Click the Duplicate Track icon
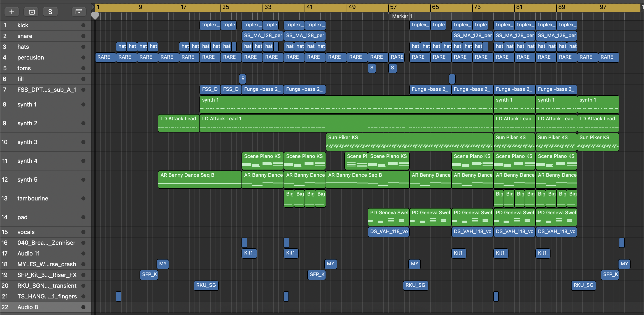Screen dimensions: 644x315 [31, 11]
